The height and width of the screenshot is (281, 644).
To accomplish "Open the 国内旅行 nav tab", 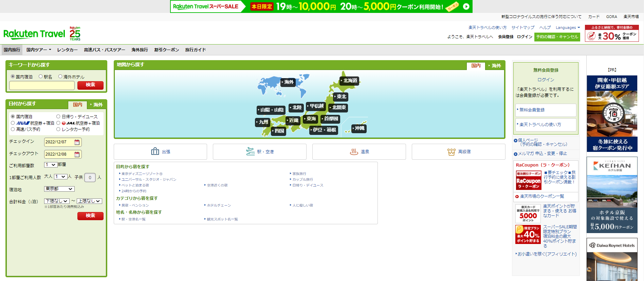I will 12,50.
